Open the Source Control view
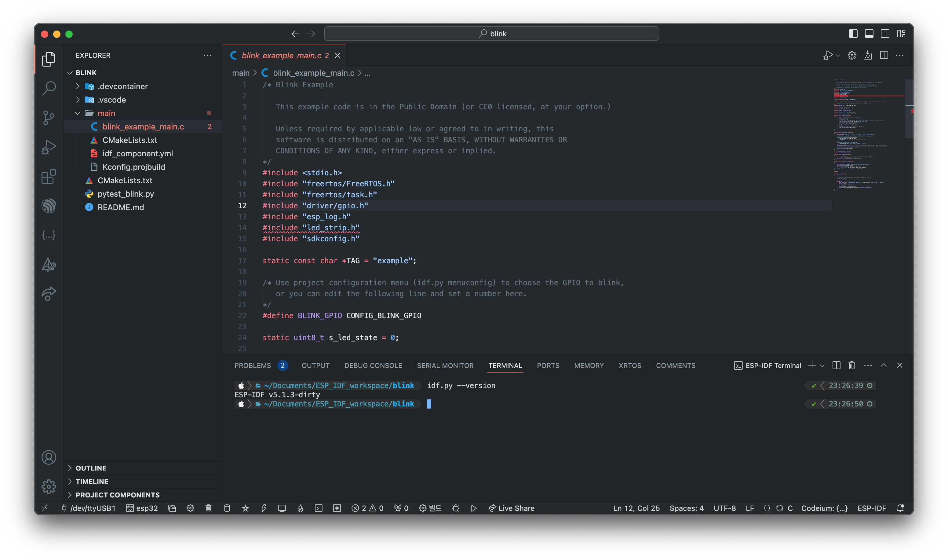Screen dimensions: 948x560 click(x=49, y=118)
